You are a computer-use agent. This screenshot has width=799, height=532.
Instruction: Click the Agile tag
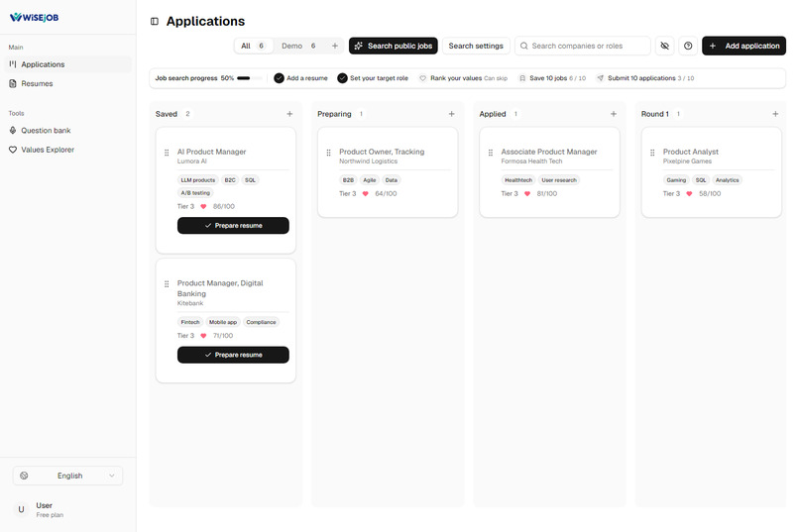[370, 180]
